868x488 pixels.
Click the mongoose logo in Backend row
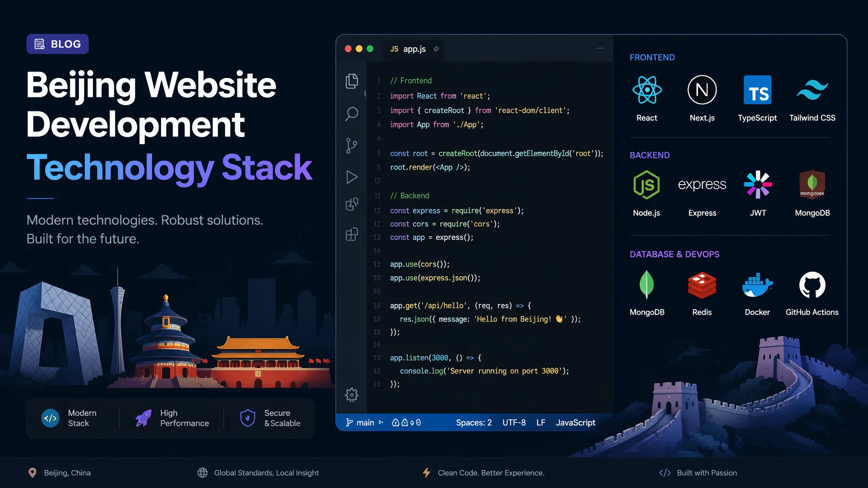pyautogui.click(x=812, y=185)
